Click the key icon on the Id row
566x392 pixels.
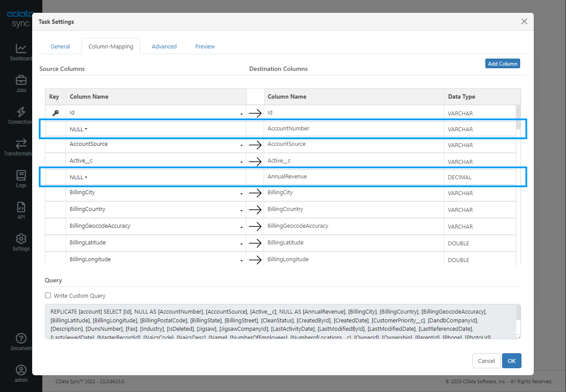[x=55, y=112]
